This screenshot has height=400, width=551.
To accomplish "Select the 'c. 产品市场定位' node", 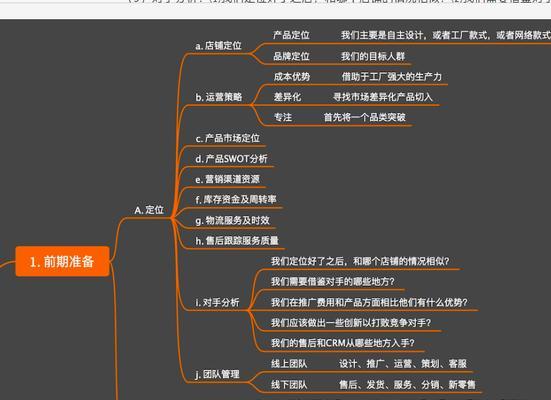I will pos(228,138).
